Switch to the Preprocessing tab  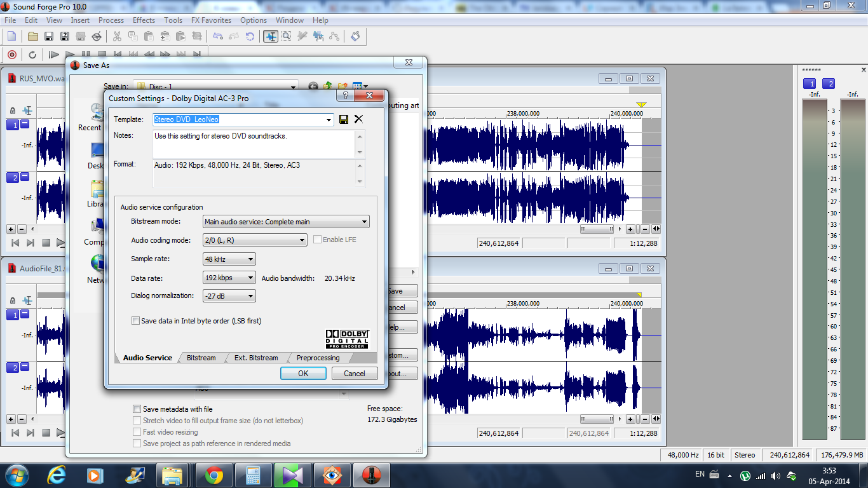click(x=318, y=358)
